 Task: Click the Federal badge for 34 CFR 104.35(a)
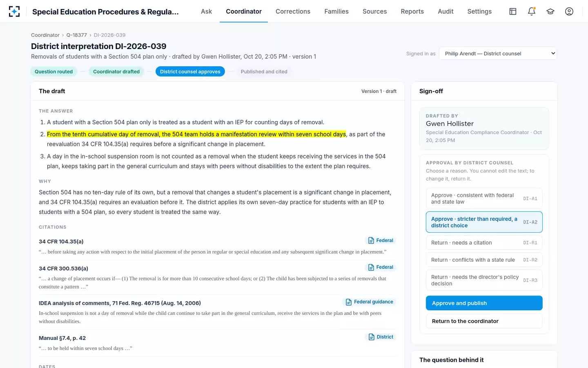pyautogui.click(x=381, y=240)
